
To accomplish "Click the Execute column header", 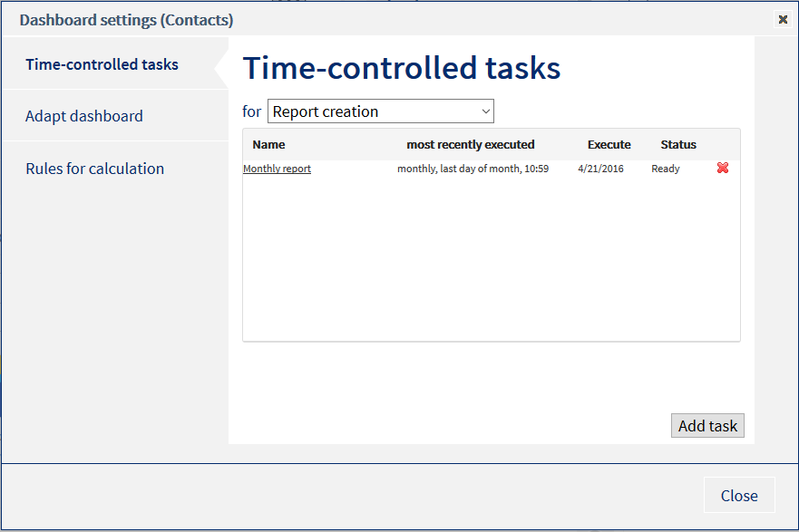I will click(x=609, y=145).
